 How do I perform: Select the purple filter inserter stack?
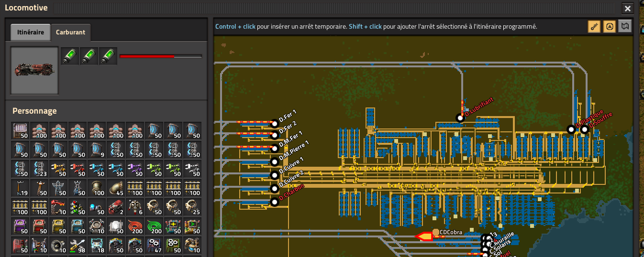(x=135, y=169)
